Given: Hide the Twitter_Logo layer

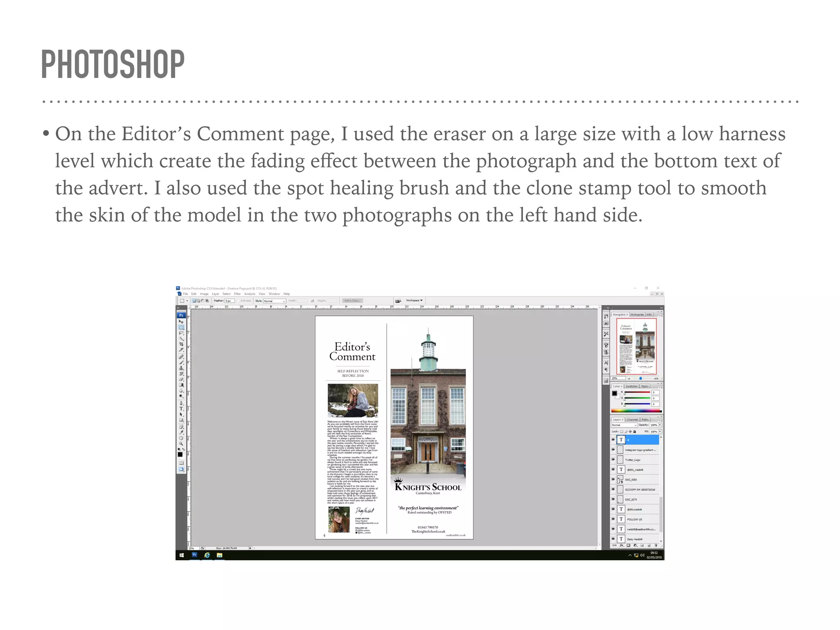Looking at the screenshot, I should pyautogui.click(x=613, y=459).
